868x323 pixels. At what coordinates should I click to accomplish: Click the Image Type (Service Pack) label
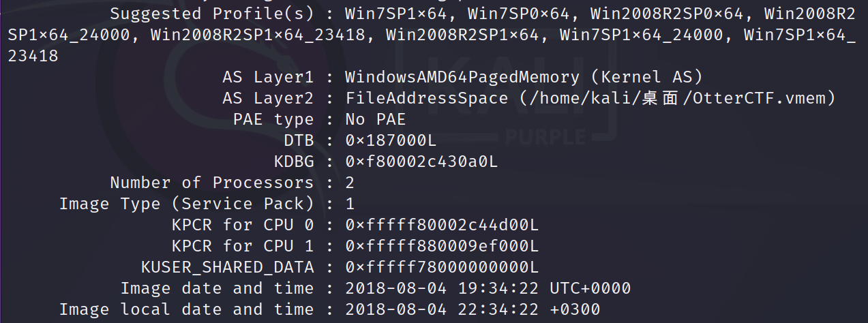pos(186,204)
